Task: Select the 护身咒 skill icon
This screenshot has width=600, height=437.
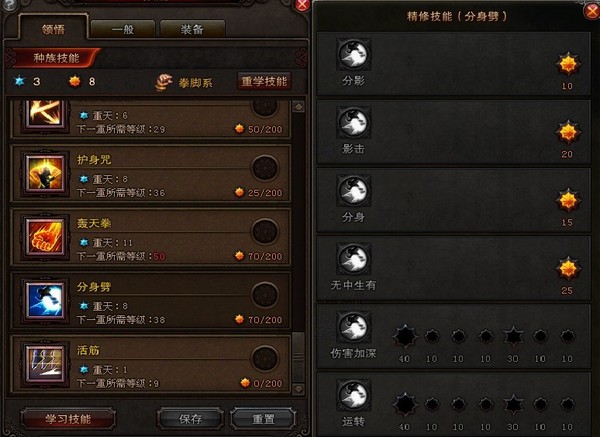Action: [45, 174]
